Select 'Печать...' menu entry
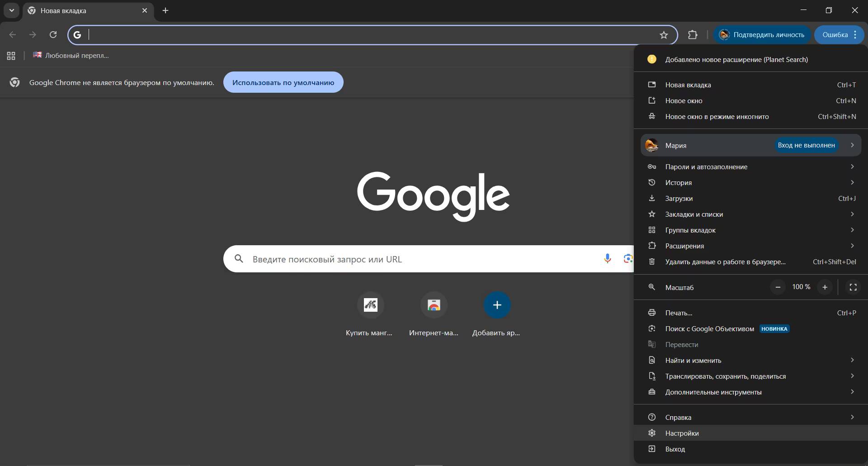 [751, 313]
